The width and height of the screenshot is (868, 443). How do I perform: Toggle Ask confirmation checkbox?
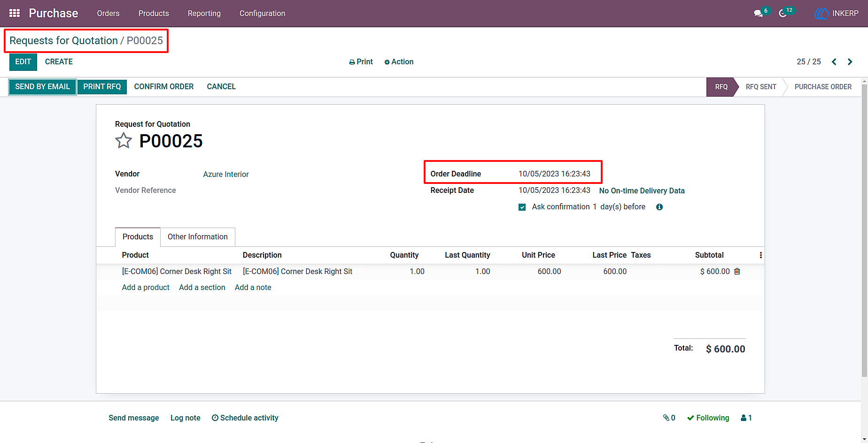(522, 207)
